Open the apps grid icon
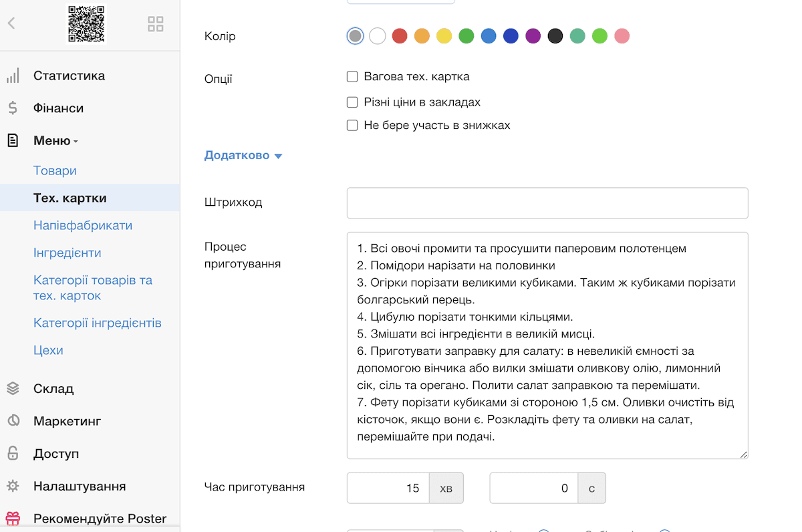The image size is (802, 532). coord(155,24)
